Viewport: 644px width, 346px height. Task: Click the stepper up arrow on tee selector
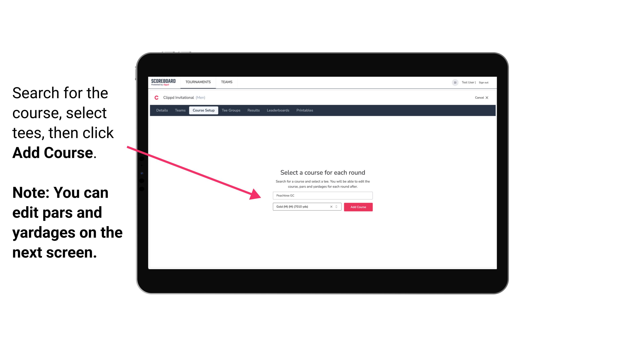coord(337,206)
